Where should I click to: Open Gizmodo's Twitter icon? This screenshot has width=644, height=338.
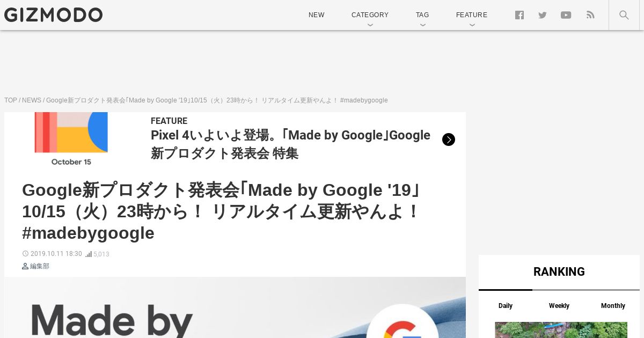click(x=543, y=15)
